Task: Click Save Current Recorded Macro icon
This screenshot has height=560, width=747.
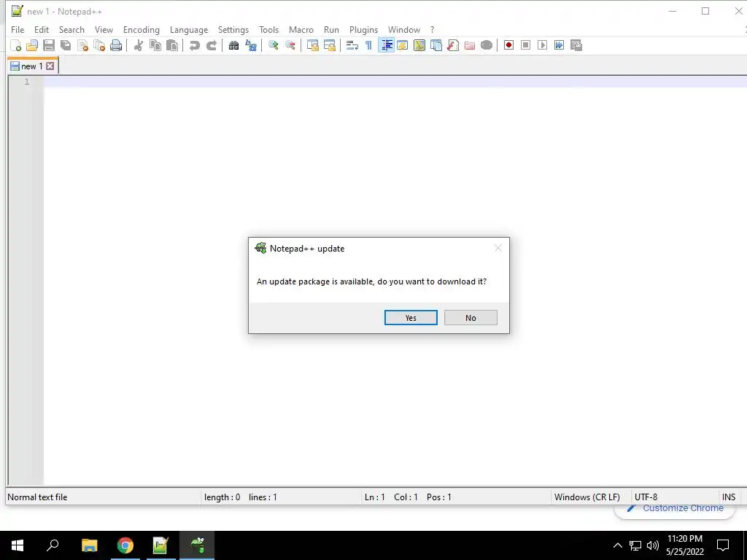Action: (x=576, y=46)
